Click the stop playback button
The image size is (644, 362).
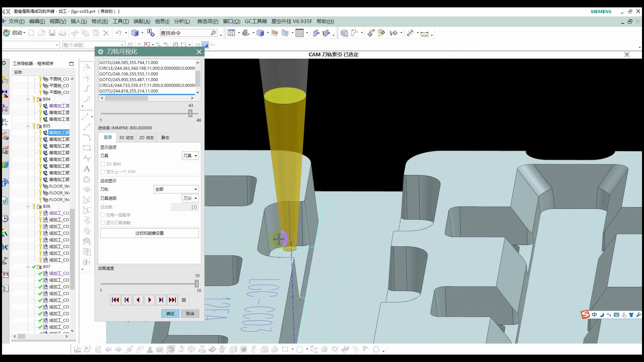[184, 300]
